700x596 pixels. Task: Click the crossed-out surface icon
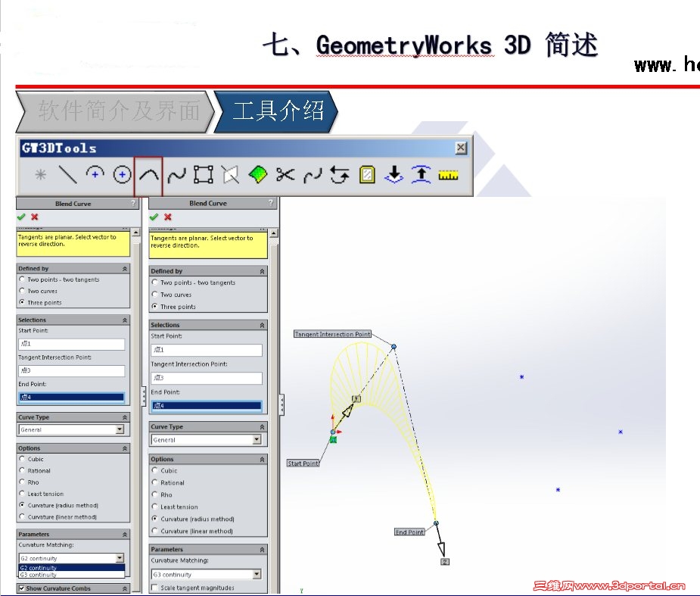[230, 175]
